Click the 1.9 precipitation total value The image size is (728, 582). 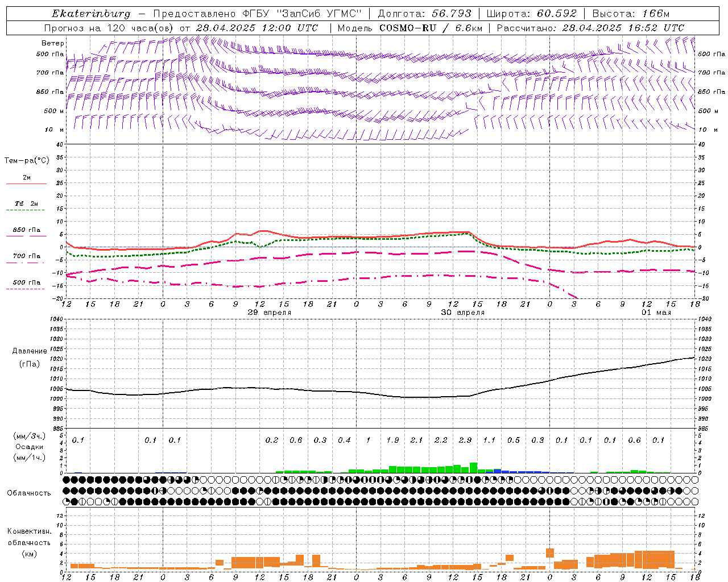(x=392, y=440)
